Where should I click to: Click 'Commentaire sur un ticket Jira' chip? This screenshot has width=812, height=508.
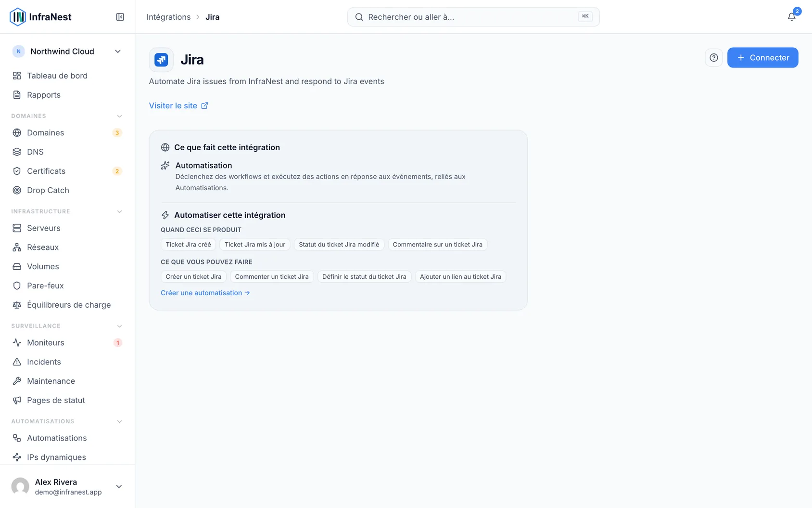pyautogui.click(x=437, y=245)
